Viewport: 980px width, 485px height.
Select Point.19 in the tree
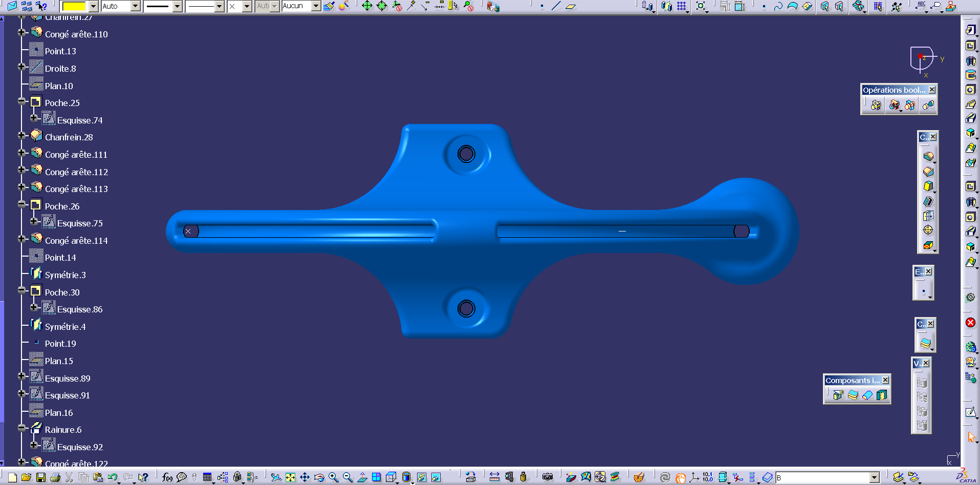60,344
